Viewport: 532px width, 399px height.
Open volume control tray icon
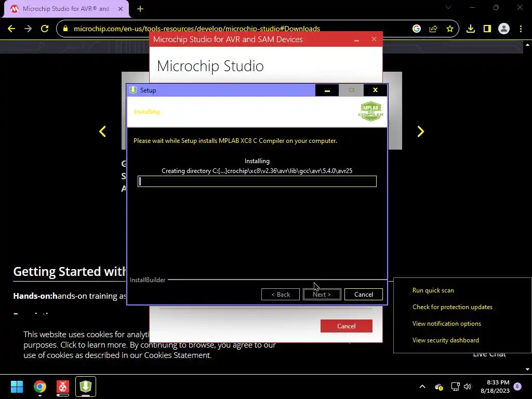point(468,387)
